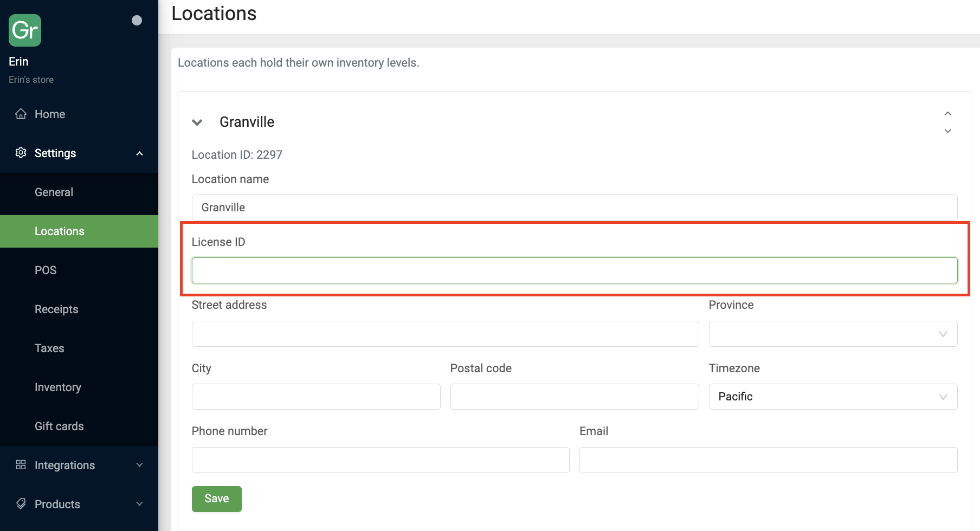The image size is (980, 531).
Task: Click the green Gr store logo
Action: (x=25, y=30)
